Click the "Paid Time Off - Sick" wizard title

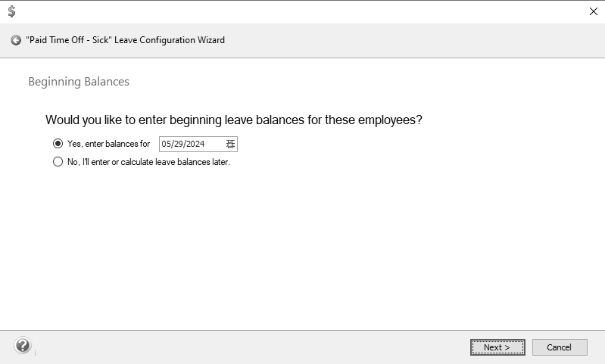[126, 40]
